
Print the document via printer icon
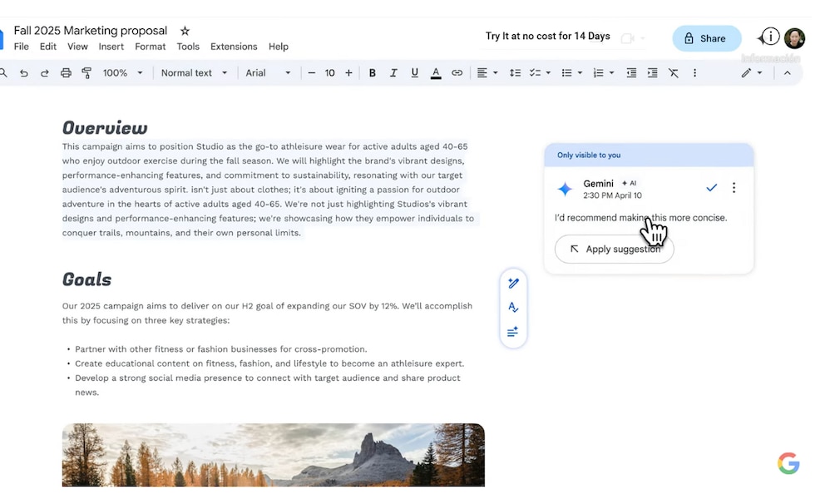(x=66, y=73)
